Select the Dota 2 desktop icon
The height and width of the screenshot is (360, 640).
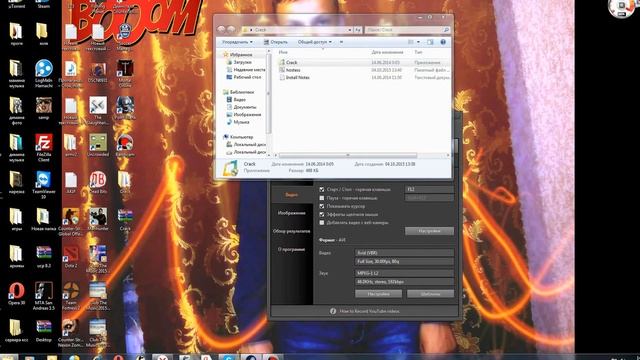point(71,257)
